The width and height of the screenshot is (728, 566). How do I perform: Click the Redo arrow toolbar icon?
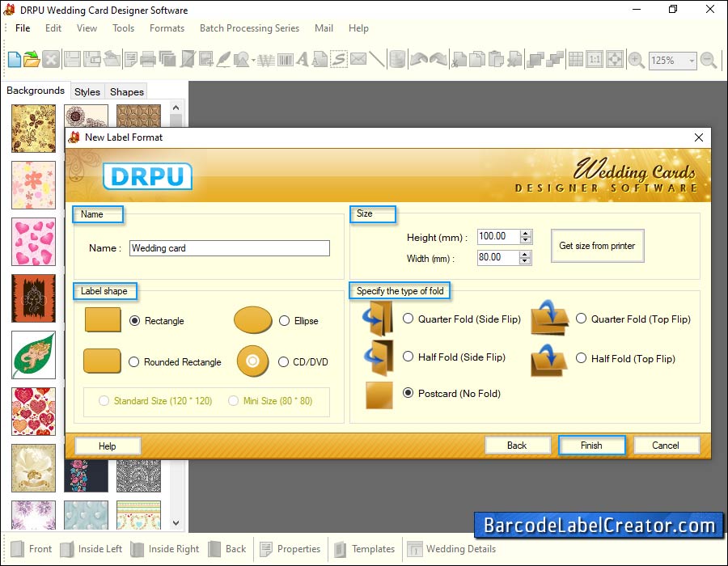[x=438, y=59]
